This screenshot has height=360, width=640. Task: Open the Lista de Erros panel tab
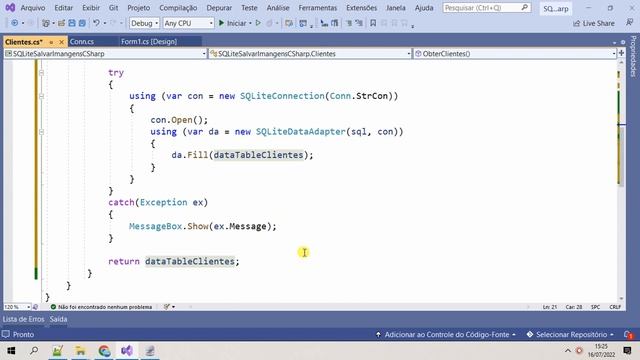coord(23,319)
